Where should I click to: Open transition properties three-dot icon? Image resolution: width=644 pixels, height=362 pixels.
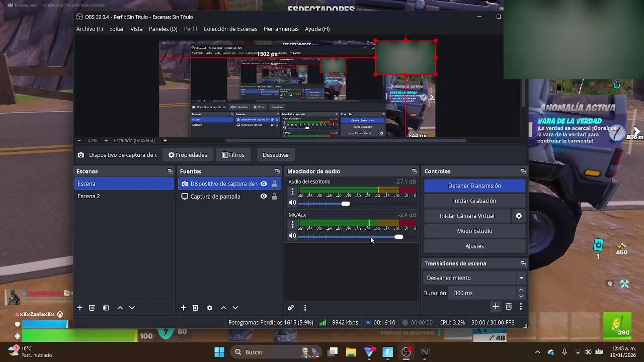tap(521, 306)
